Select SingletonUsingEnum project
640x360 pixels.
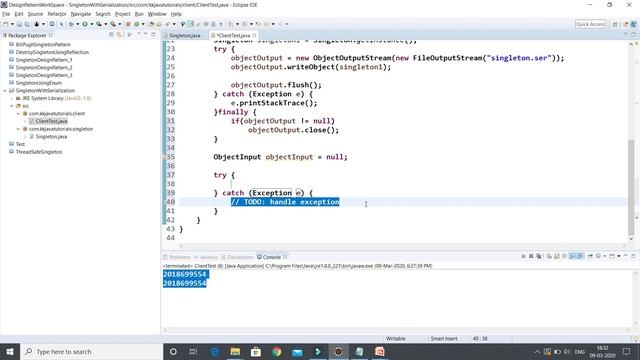coord(35,83)
